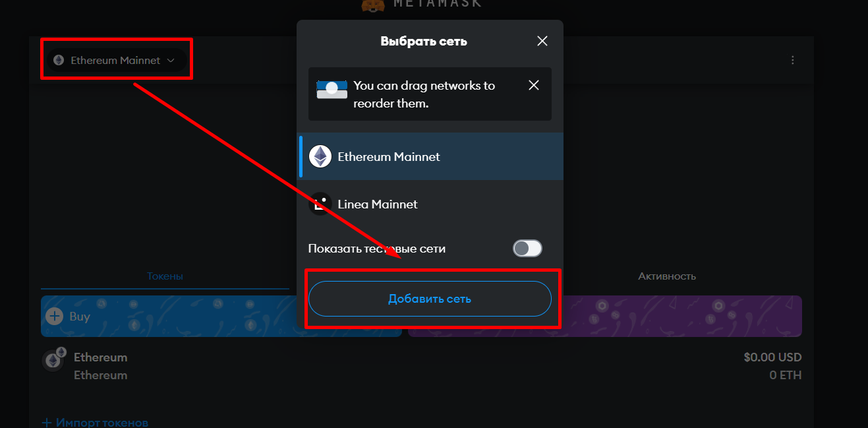
Task: Click the Добавить сеть button
Action: click(430, 299)
